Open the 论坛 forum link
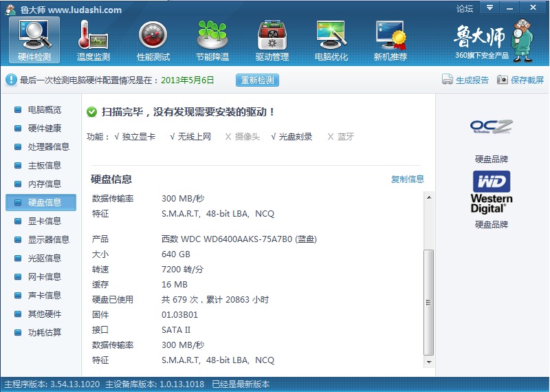The image size is (550, 392). coord(465,8)
